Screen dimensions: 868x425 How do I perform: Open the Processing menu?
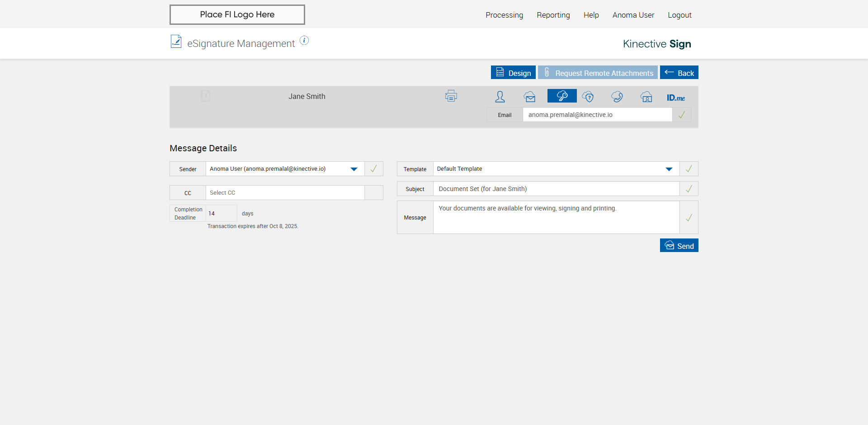(x=505, y=15)
